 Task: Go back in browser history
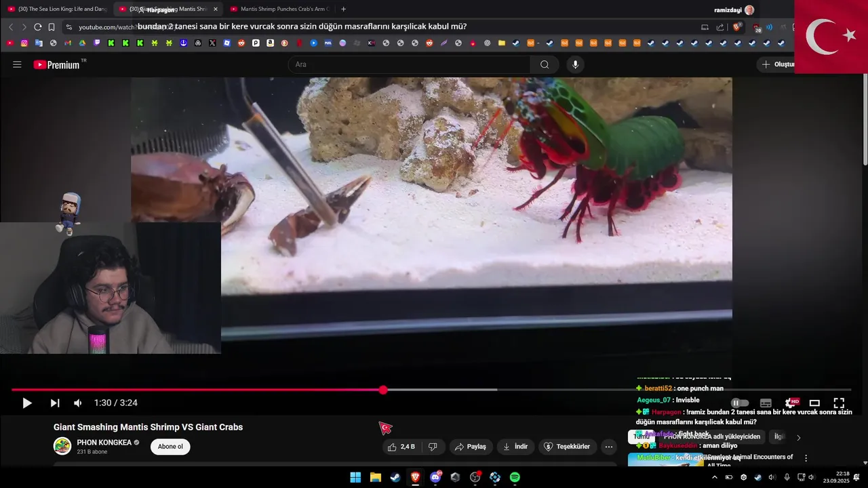(11, 27)
